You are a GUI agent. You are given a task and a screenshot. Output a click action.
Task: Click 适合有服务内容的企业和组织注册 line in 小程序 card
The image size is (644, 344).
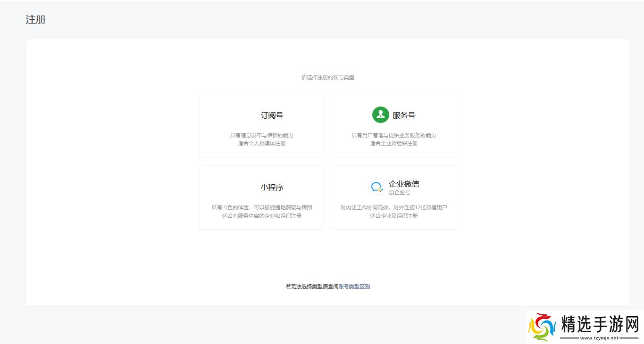coord(262,216)
